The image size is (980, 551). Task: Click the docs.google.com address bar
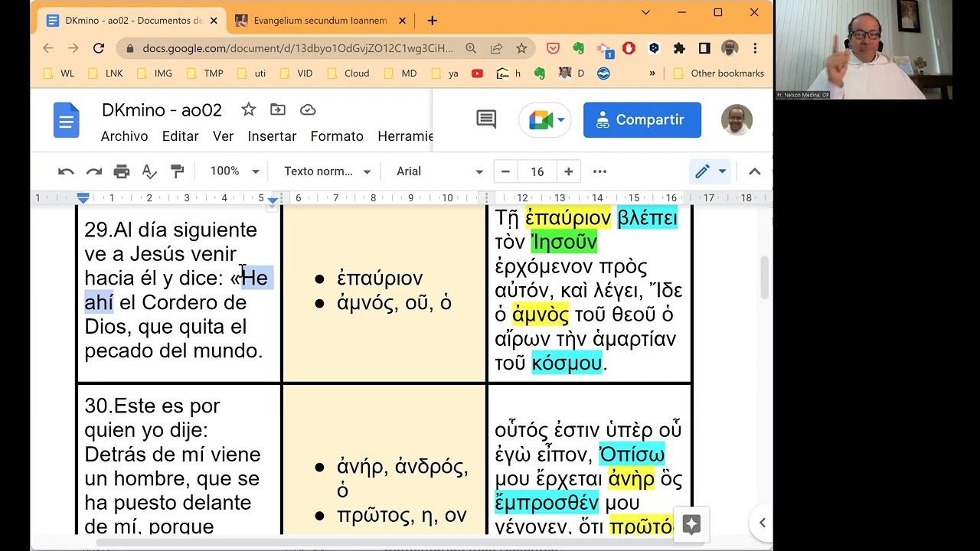point(300,48)
